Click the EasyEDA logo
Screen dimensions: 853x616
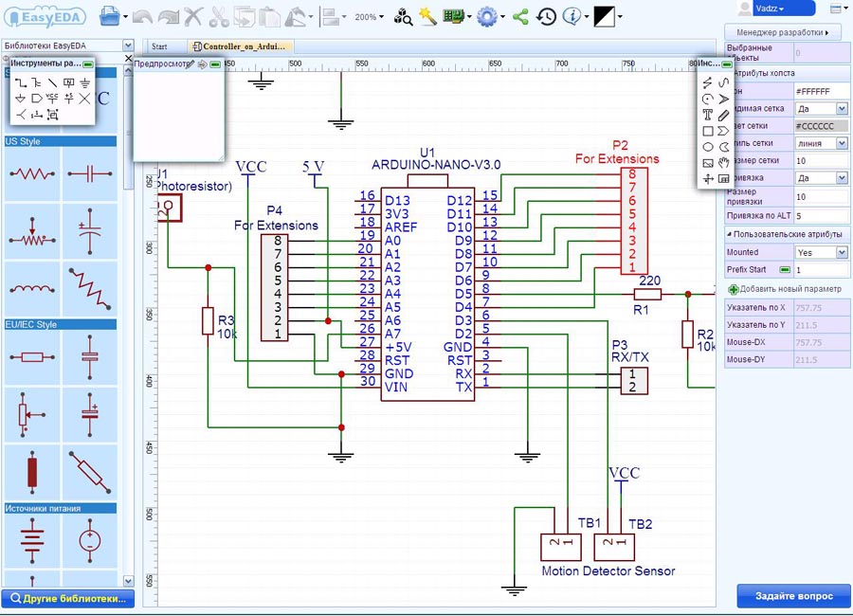point(45,17)
